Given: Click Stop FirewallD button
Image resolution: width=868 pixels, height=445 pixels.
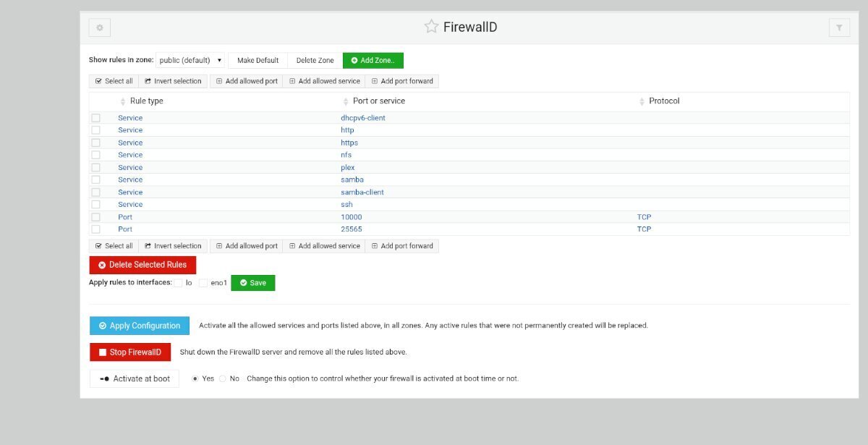Looking at the screenshot, I should pos(130,352).
